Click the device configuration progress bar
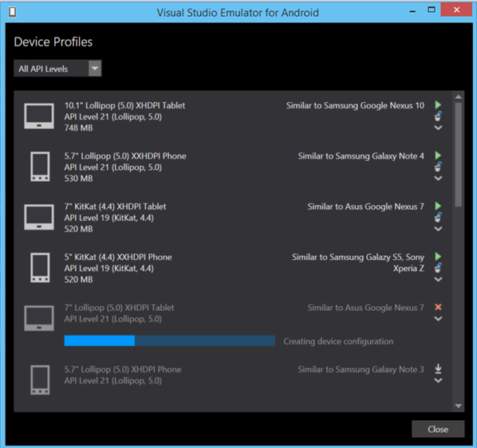The width and height of the screenshot is (477, 448). (x=170, y=340)
